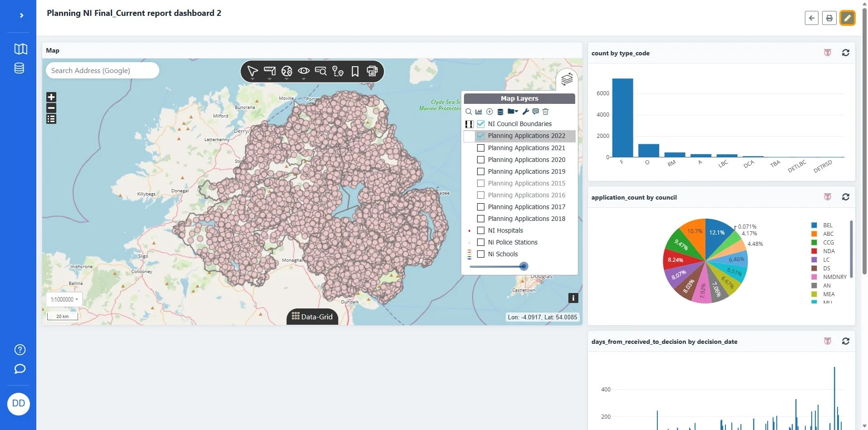Enable the Planning Applications 2017 layer
This screenshot has height=430, width=868.
[x=481, y=207]
